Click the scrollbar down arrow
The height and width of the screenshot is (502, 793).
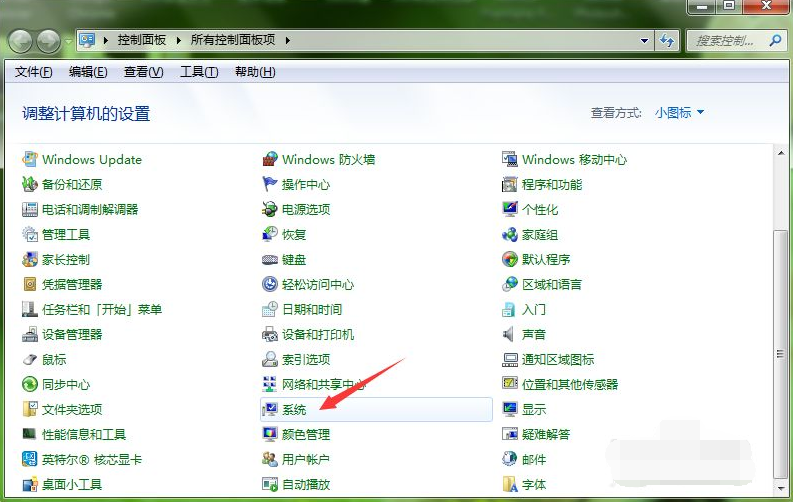click(x=780, y=488)
